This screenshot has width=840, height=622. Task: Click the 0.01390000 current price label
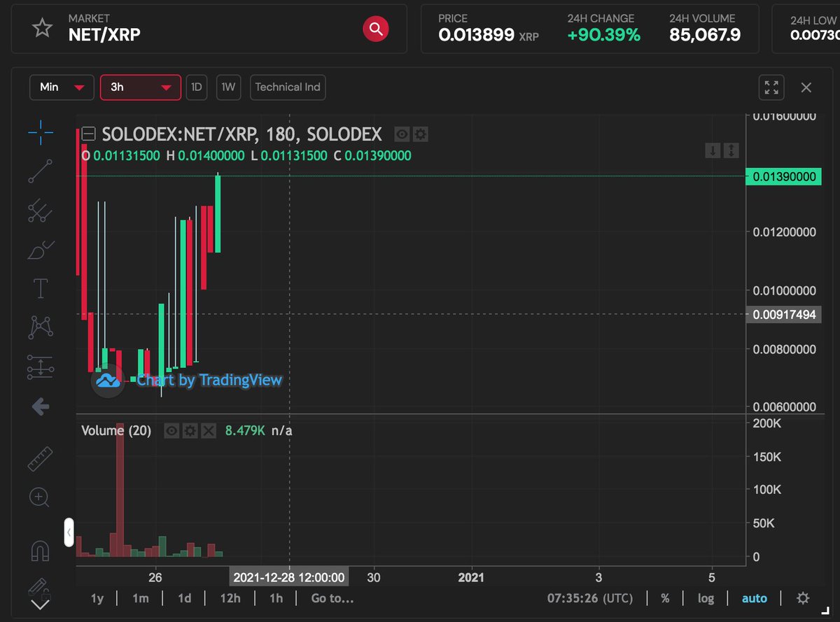(784, 177)
